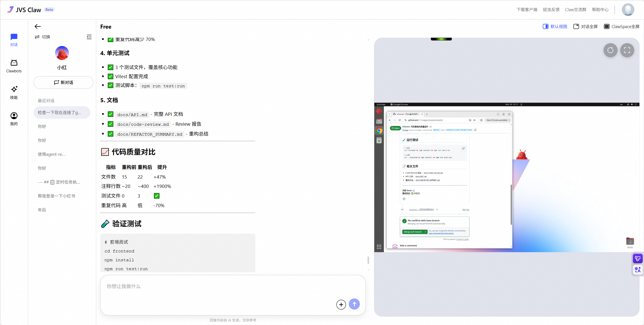Viewport: 644px width, 325px height.
Task: Toggle the docs/API.md checklist item
Action: coord(110,114)
